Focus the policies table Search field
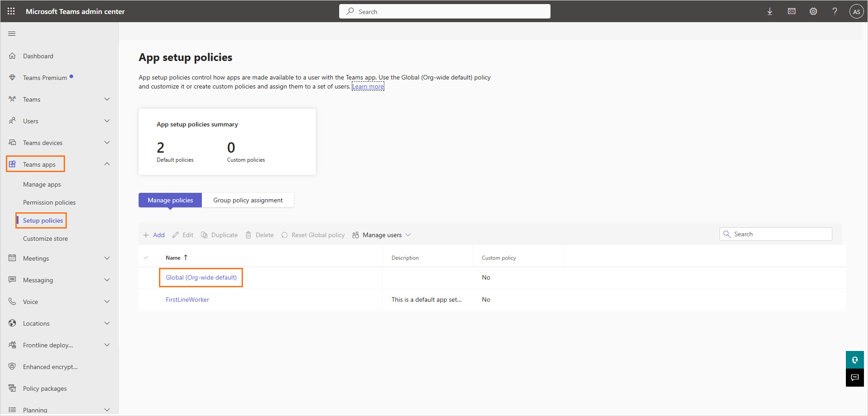The width and height of the screenshot is (868, 416). [776, 234]
